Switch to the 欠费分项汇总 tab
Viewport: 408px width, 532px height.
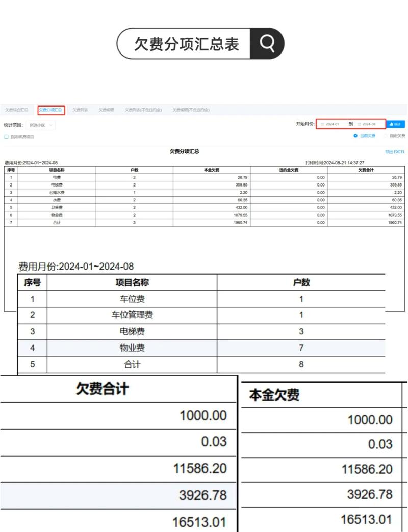click(50, 110)
